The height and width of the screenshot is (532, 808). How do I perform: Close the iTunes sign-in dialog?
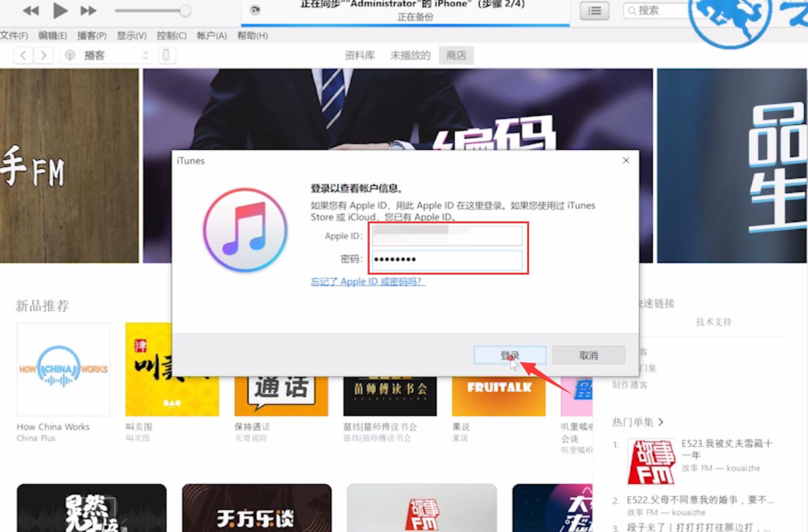tap(626, 161)
